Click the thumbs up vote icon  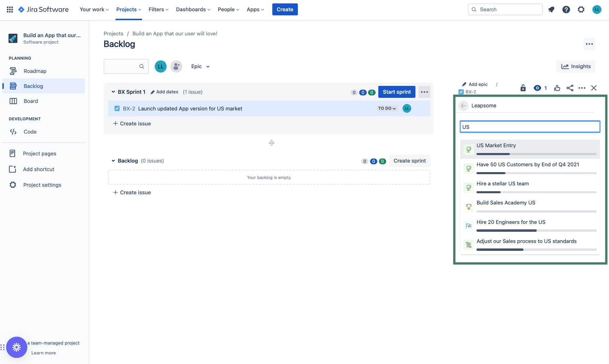pos(557,88)
